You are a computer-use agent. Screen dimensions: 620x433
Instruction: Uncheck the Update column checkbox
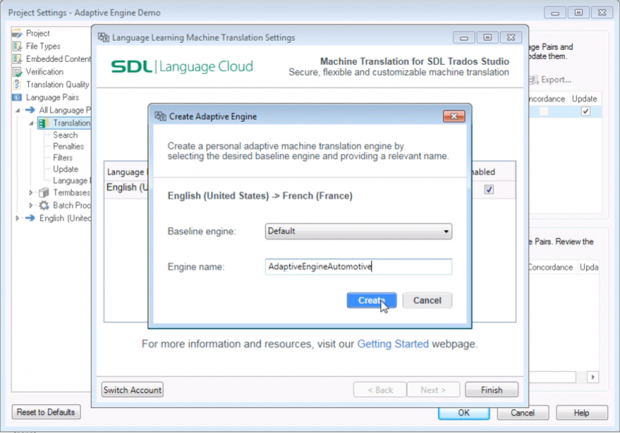[x=586, y=112]
